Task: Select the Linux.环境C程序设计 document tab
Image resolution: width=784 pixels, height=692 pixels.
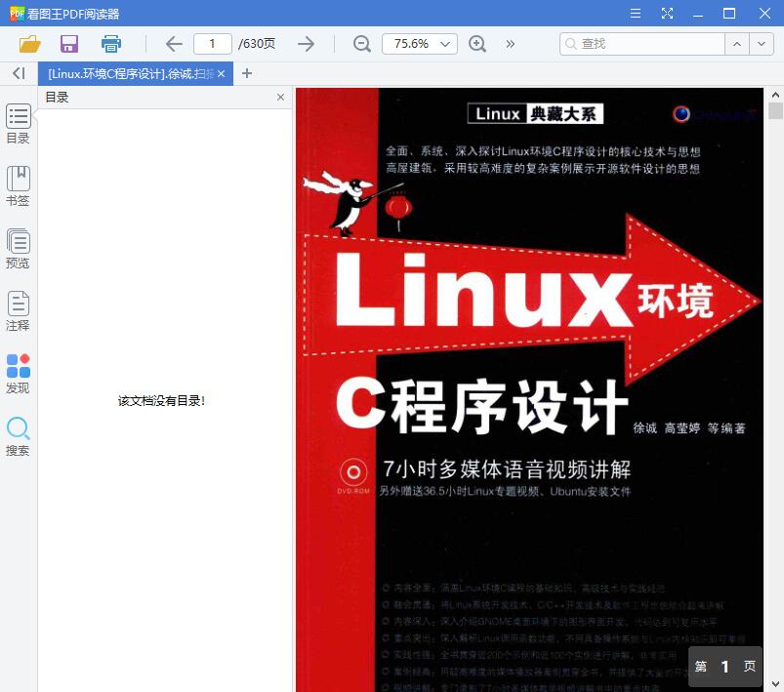Action: click(x=130, y=74)
